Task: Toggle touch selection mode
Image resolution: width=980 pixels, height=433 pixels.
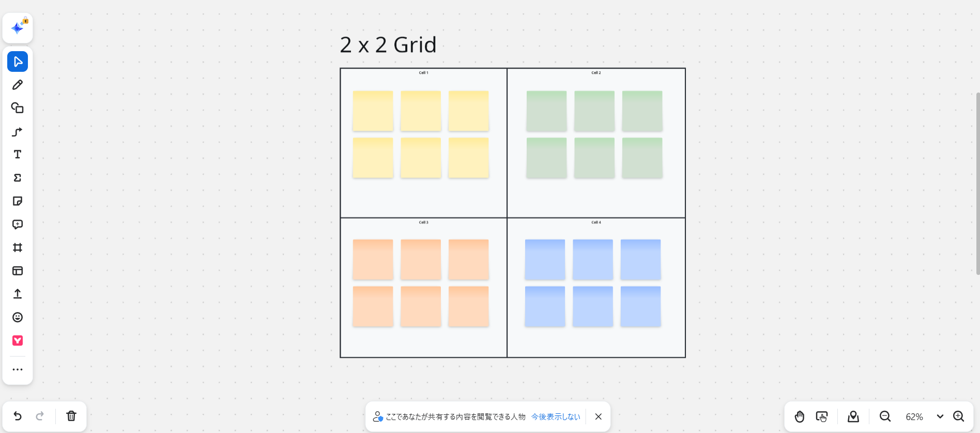Action: [x=822, y=416]
